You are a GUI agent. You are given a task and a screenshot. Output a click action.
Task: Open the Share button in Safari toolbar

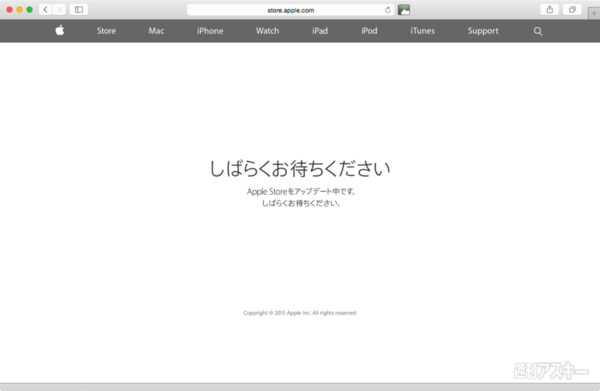[x=549, y=10]
